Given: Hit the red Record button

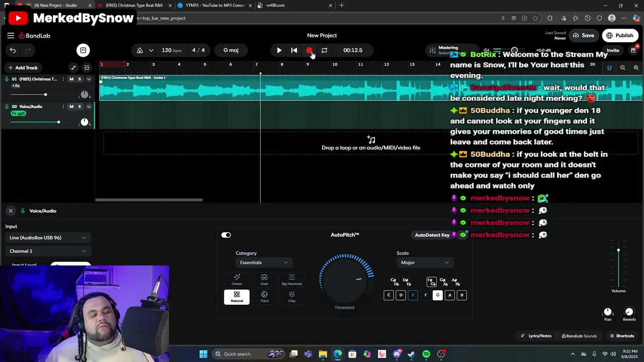Looking at the screenshot, I should [309, 50].
